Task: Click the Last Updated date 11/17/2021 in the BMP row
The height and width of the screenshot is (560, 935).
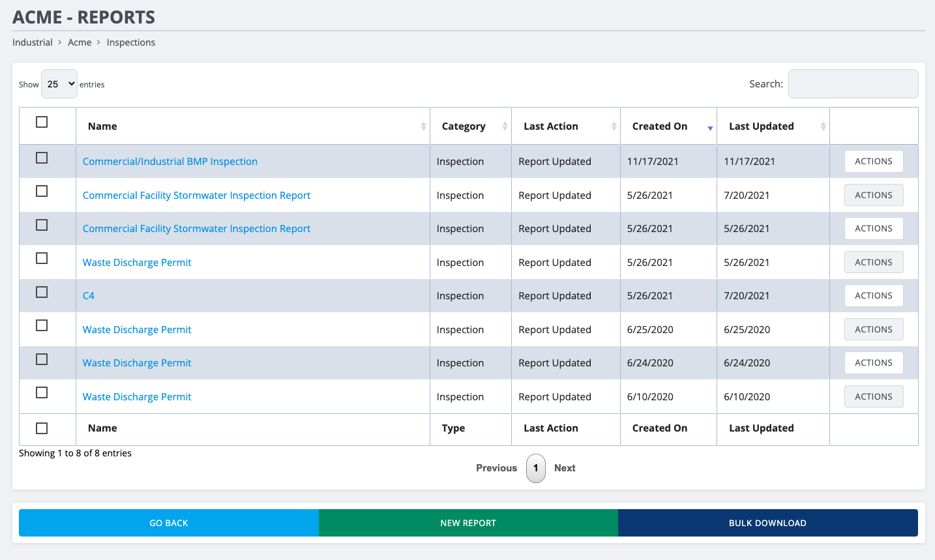Action: (749, 162)
